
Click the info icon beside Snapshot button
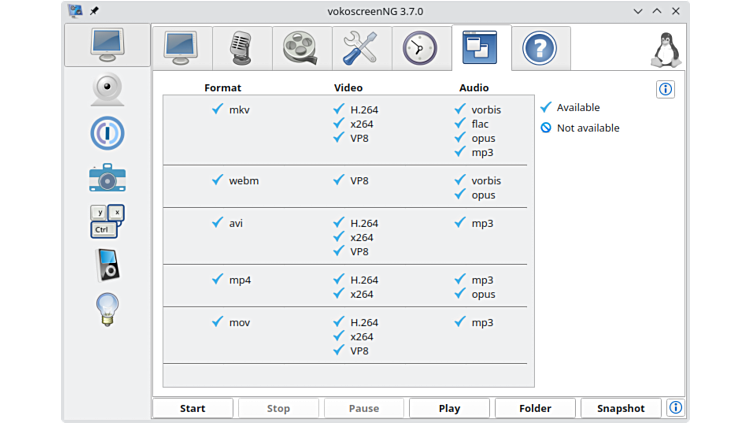(675, 408)
